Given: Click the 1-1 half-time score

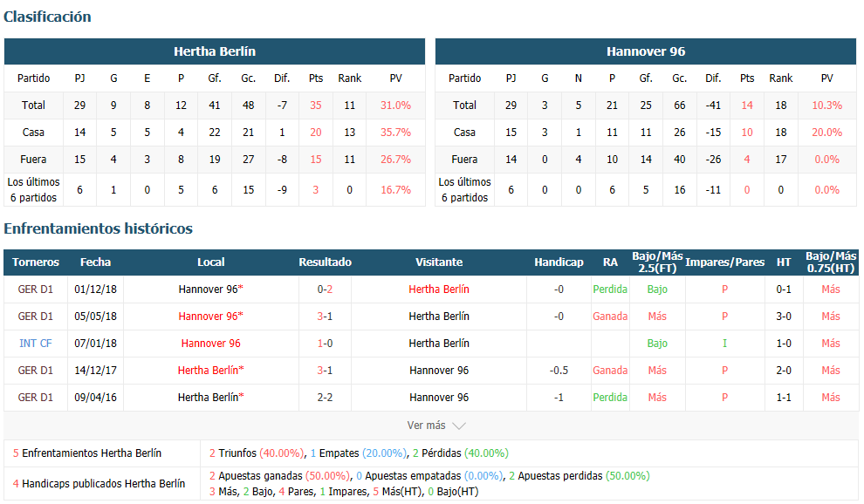Looking at the screenshot, I should tap(784, 397).
